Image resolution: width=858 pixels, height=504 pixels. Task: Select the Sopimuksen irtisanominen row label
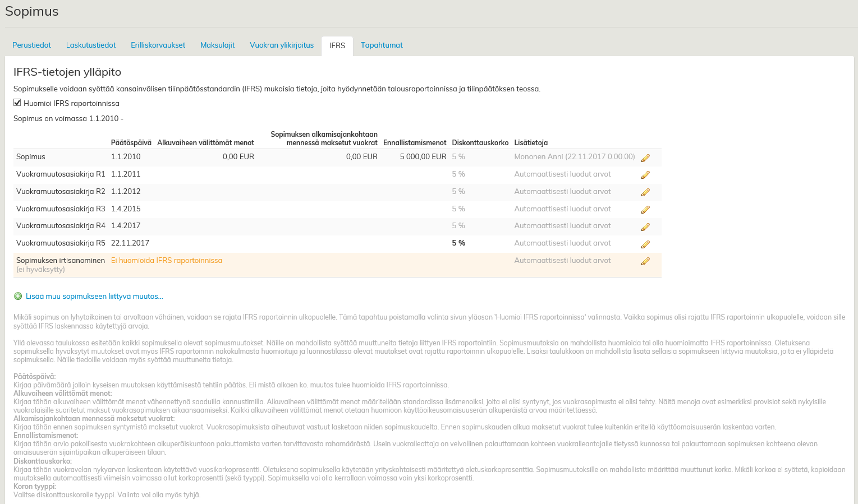(61, 261)
